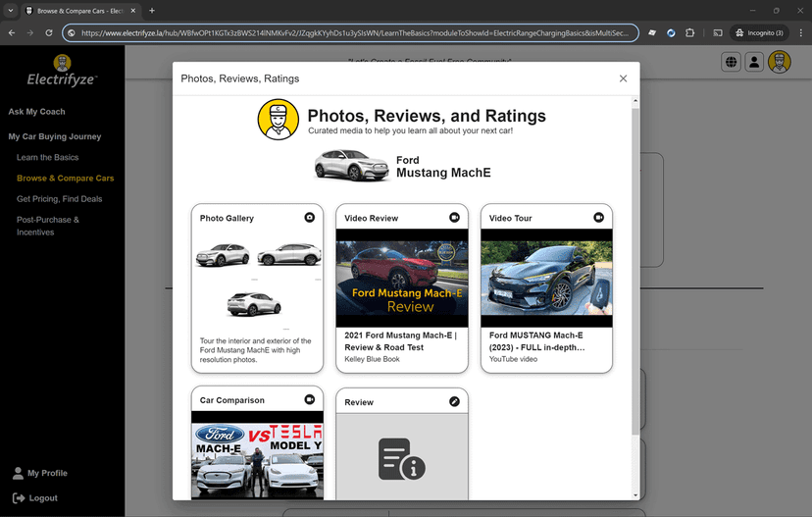Reload the page with browser refresh button
This screenshot has width=812, height=517.
coord(49,32)
